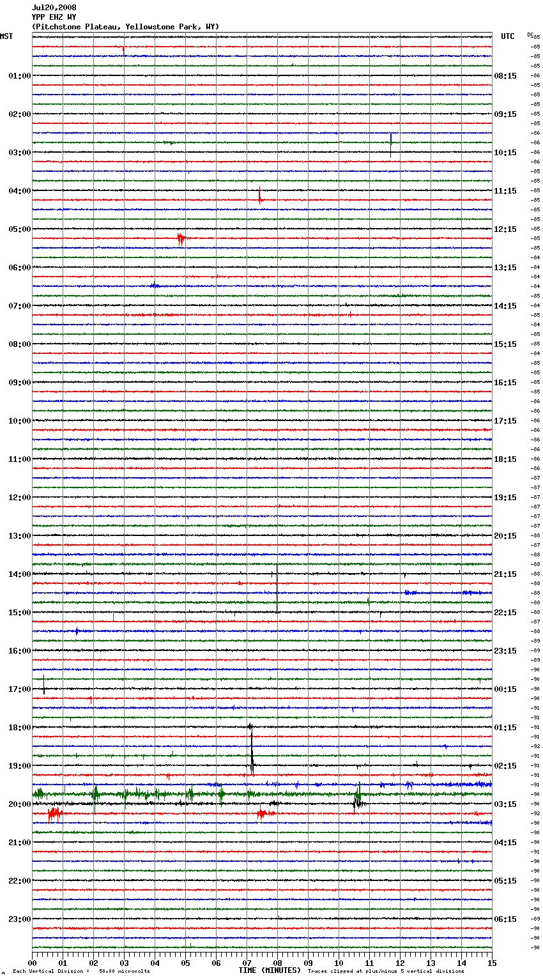
Task: Click the blue spike on the 02:30 trace
Action: (390, 144)
